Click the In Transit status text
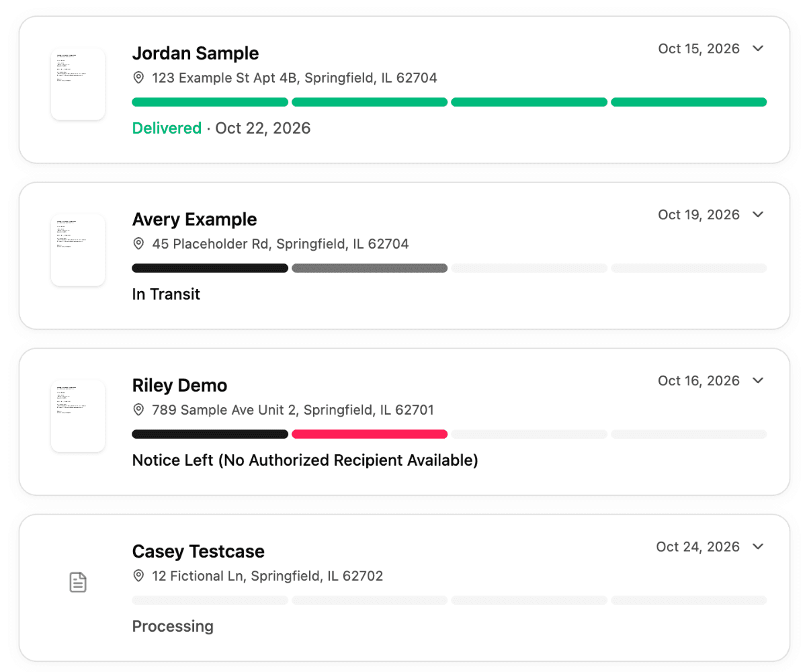The image size is (809, 672). 166,294
